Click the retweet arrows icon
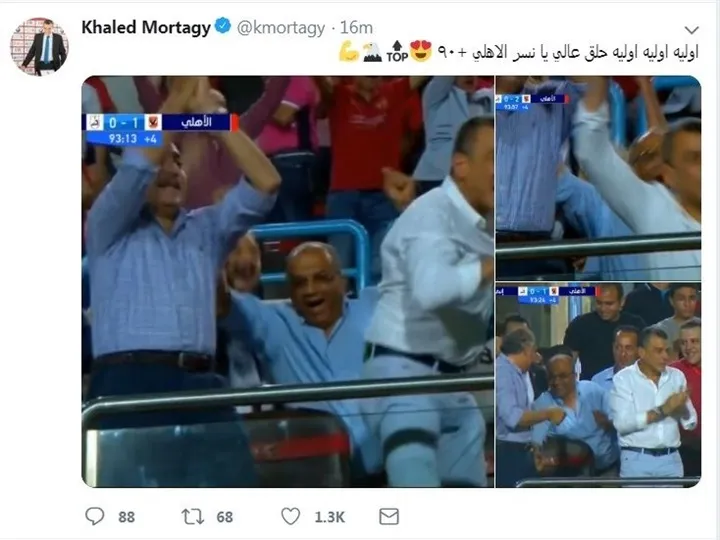This screenshot has width=720, height=540. tap(192, 516)
